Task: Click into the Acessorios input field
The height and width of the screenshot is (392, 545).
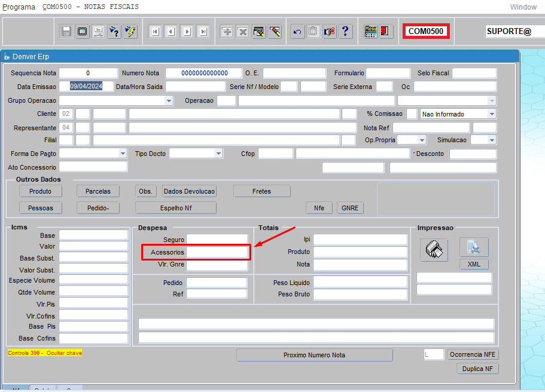Action: (x=217, y=252)
